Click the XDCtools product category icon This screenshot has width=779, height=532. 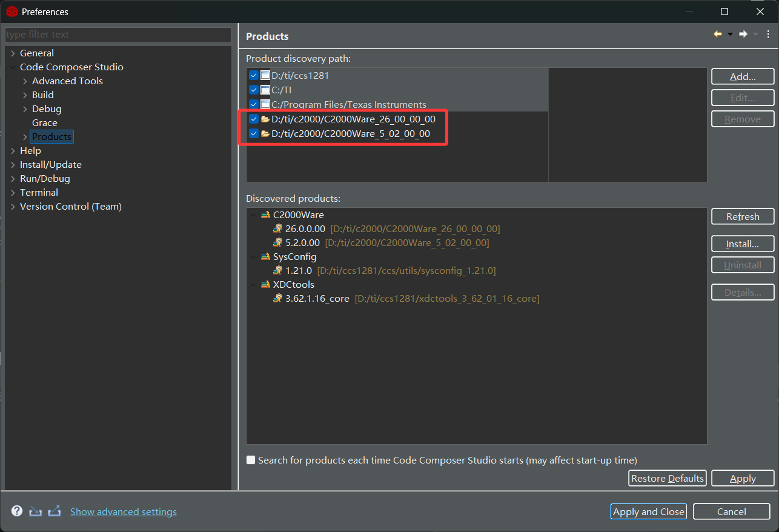pos(265,285)
